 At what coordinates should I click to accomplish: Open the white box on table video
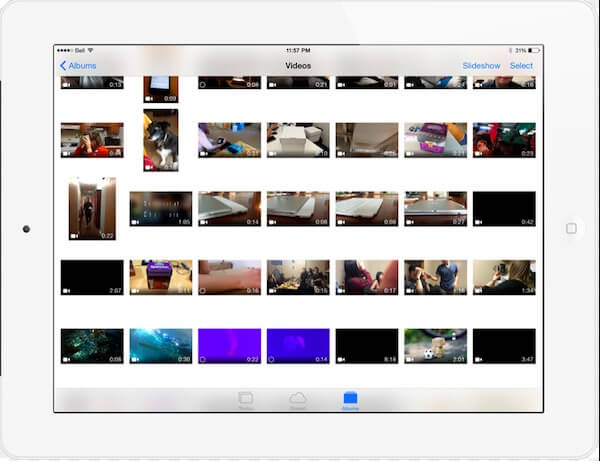[298, 140]
